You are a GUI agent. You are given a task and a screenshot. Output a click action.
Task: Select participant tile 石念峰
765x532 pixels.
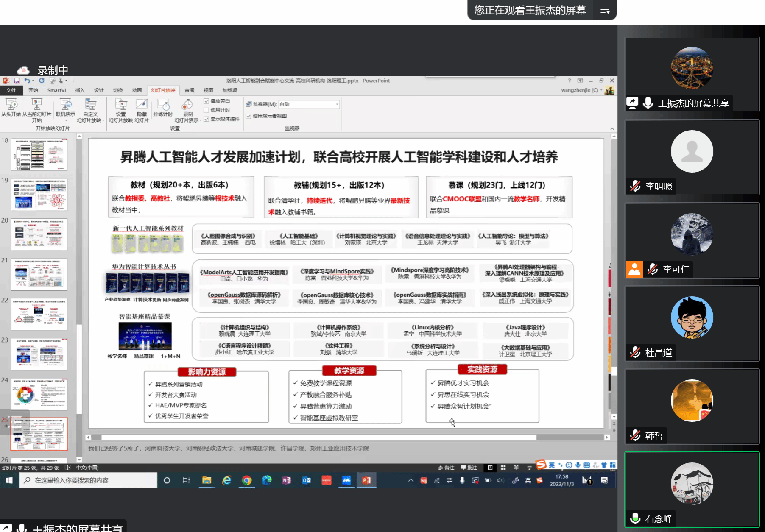(692, 490)
